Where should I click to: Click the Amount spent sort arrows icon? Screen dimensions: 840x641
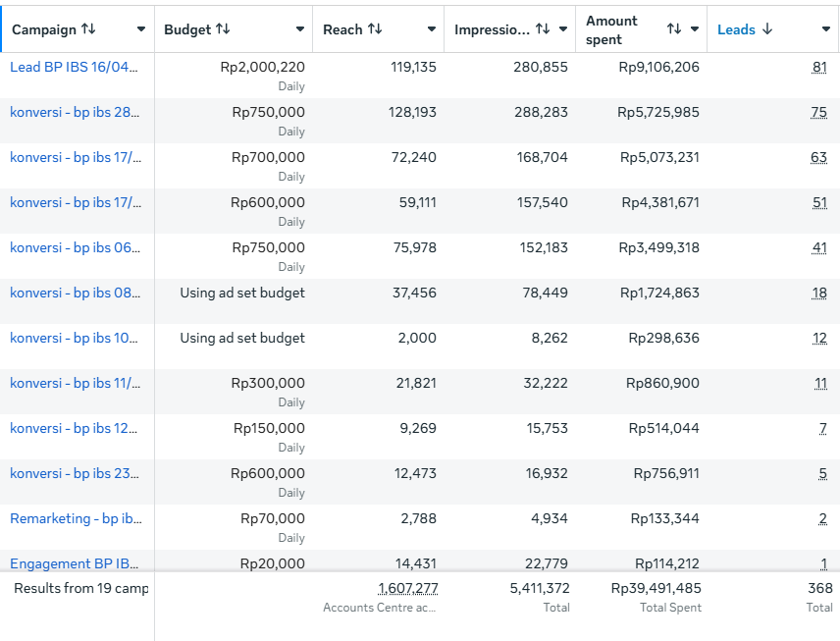pos(674,29)
